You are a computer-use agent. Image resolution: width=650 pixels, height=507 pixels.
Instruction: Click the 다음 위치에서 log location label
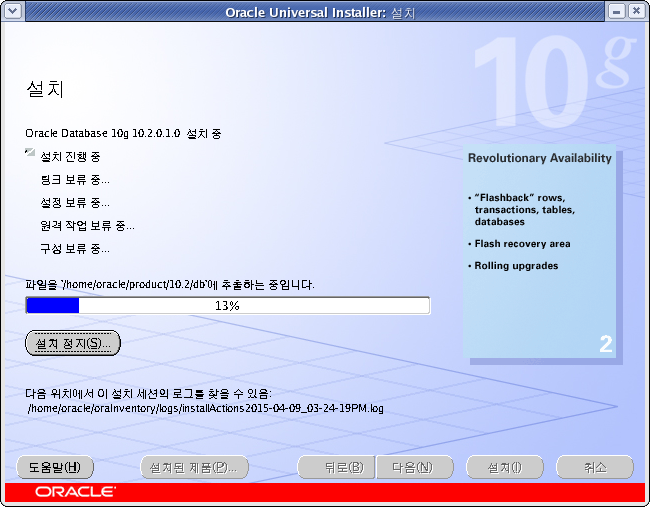click(x=148, y=393)
